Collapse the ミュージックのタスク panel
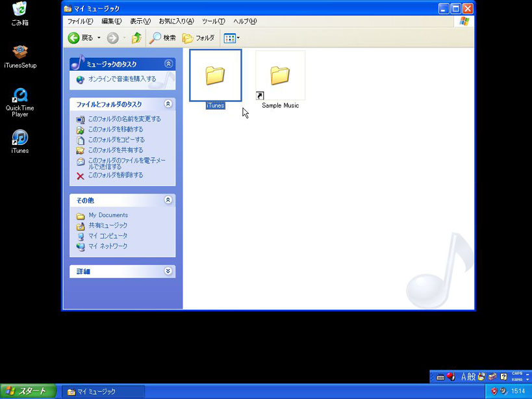The image size is (532, 399). click(168, 64)
